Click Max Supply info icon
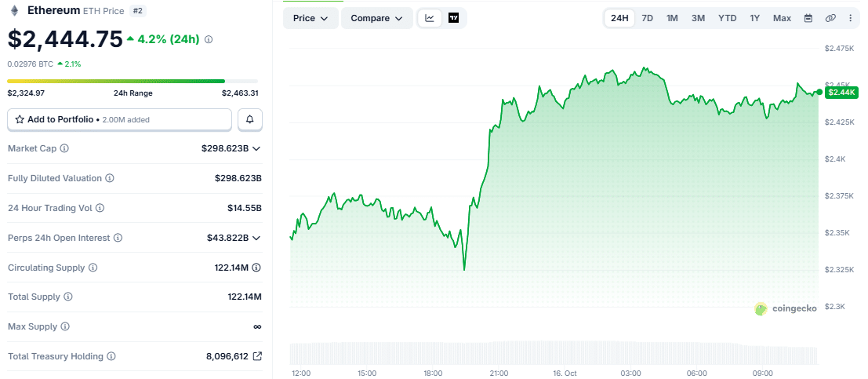The width and height of the screenshot is (868, 379). (x=65, y=327)
